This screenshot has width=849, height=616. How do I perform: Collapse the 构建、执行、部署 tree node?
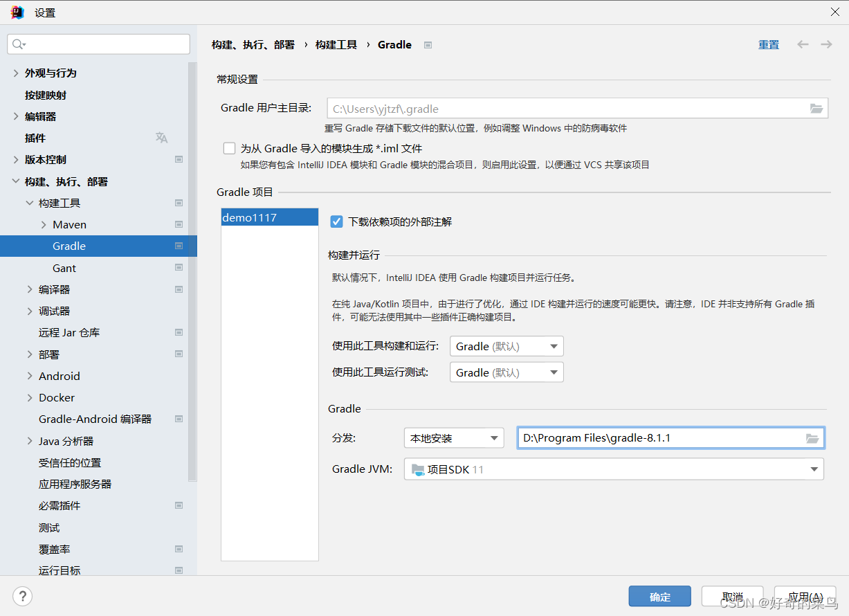coord(16,181)
